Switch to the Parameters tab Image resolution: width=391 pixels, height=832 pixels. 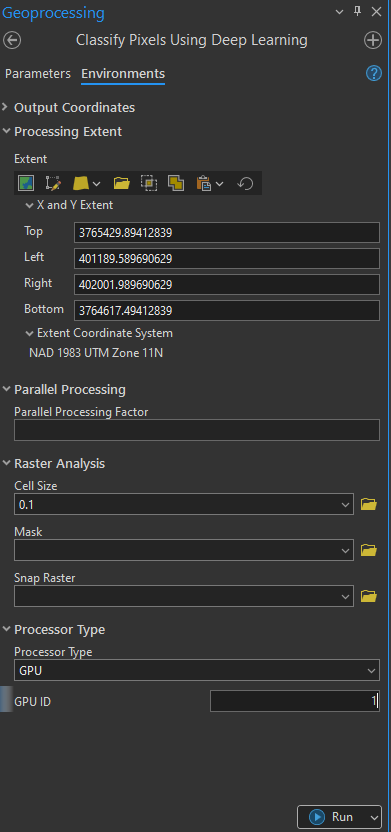[x=38, y=73]
